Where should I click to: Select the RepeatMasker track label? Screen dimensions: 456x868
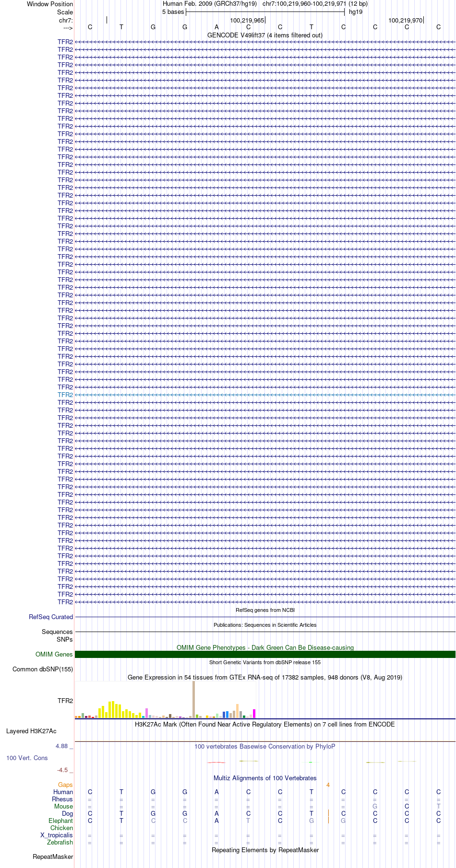point(53,857)
